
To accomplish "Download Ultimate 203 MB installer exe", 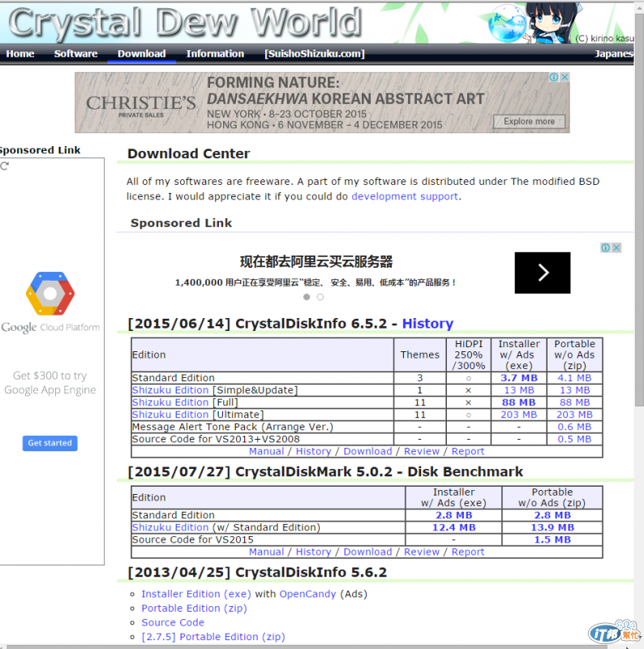I will pyautogui.click(x=518, y=415).
